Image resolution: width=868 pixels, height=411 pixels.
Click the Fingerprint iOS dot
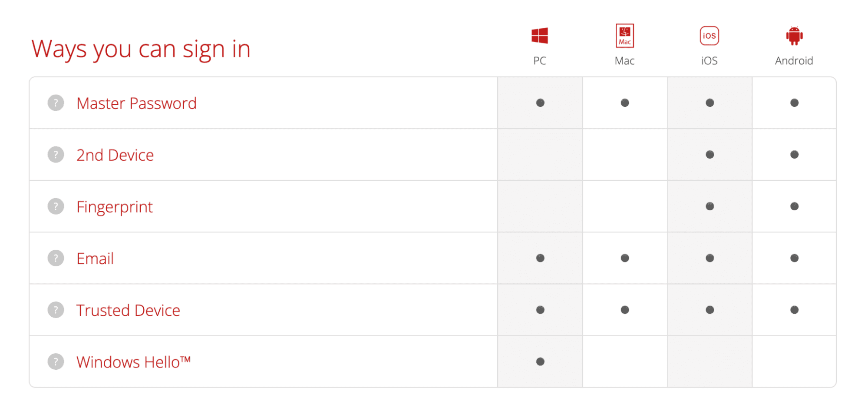tap(710, 206)
